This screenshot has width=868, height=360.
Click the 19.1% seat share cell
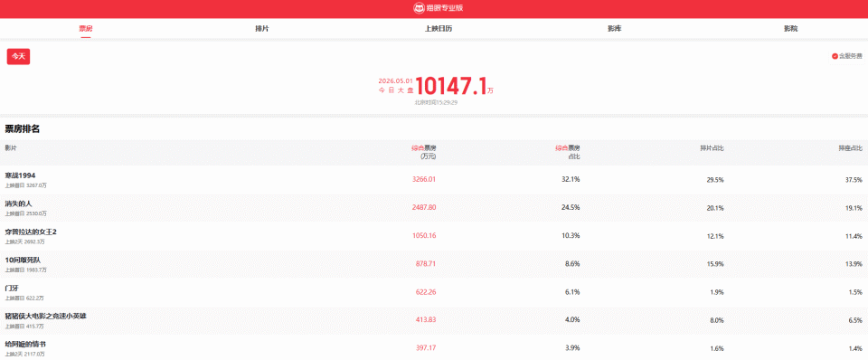(x=854, y=208)
